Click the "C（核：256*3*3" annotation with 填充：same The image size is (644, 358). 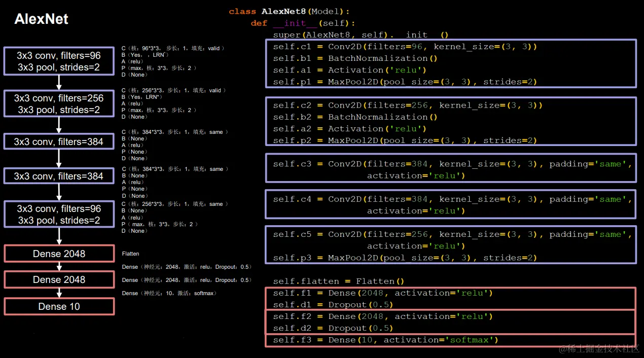(x=174, y=204)
